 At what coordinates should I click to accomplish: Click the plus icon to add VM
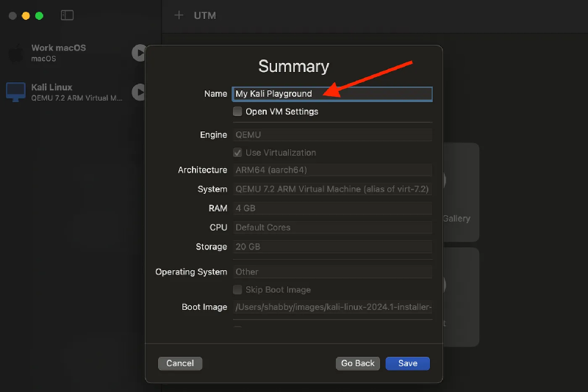click(x=179, y=15)
